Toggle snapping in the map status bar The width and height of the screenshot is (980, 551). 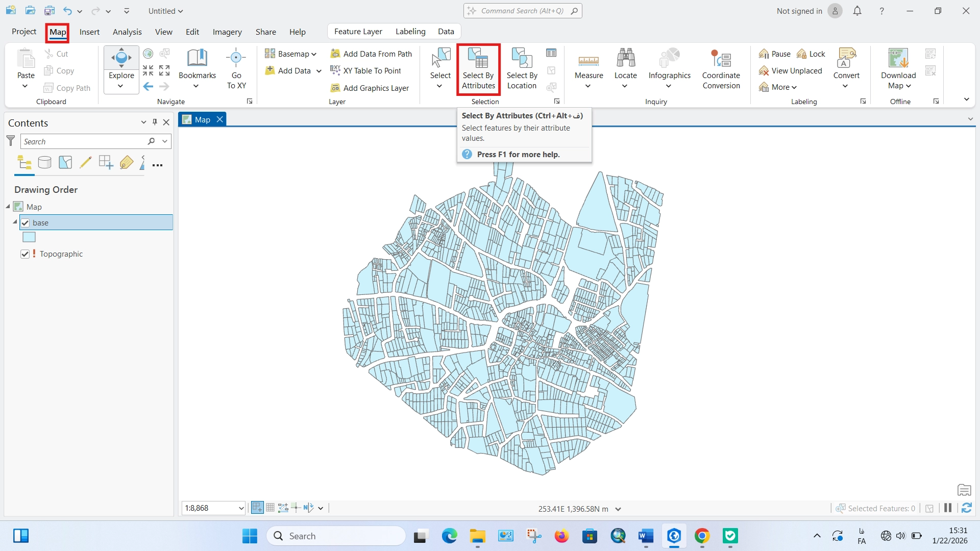point(257,508)
